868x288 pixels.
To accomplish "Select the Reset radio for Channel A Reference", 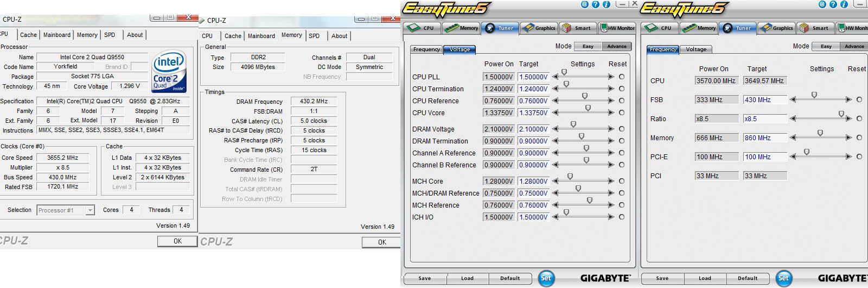I will [x=622, y=153].
